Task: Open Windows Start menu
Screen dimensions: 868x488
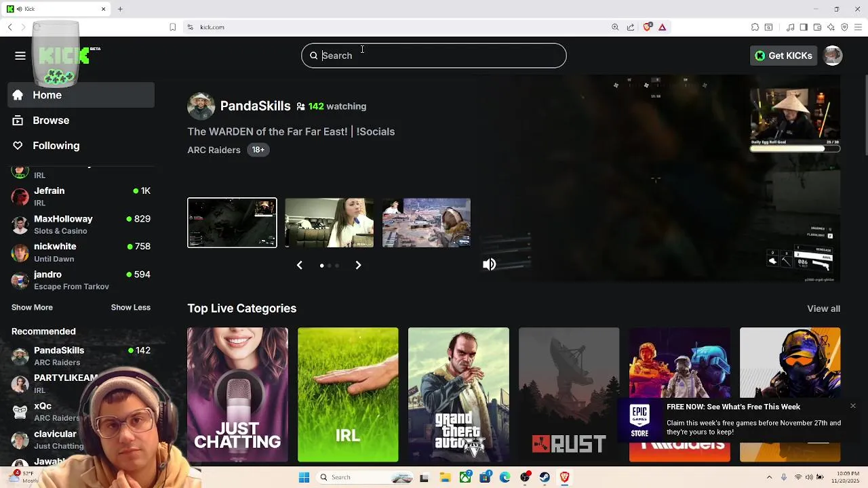Action: click(x=304, y=477)
